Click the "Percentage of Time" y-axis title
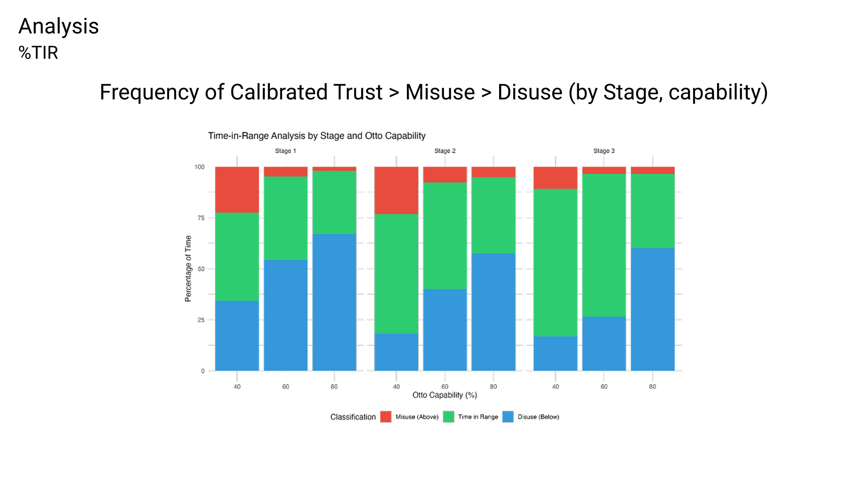 point(188,268)
